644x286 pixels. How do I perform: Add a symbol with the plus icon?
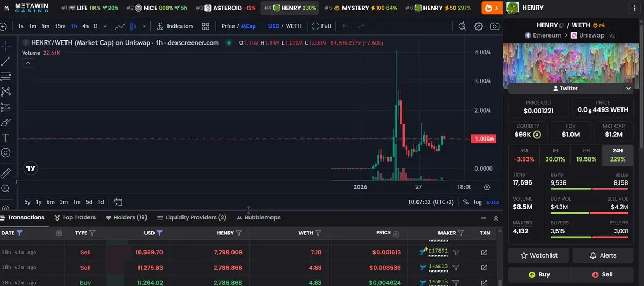click(3, 26)
